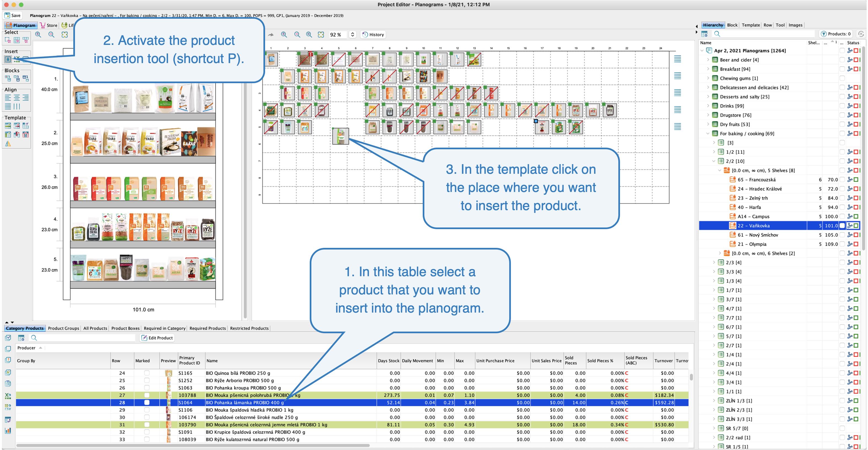
Task: Select the row selection tool
Action: point(26,40)
